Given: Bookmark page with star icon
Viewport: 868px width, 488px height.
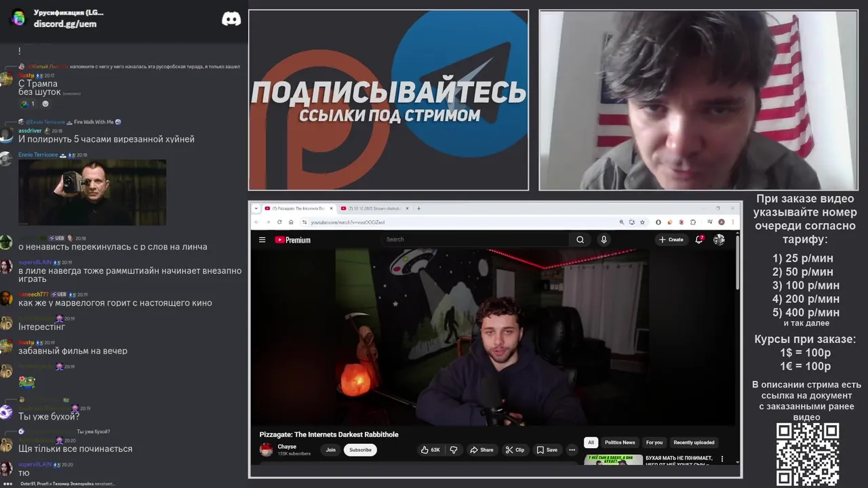Looking at the screenshot, I should point(642,222).
